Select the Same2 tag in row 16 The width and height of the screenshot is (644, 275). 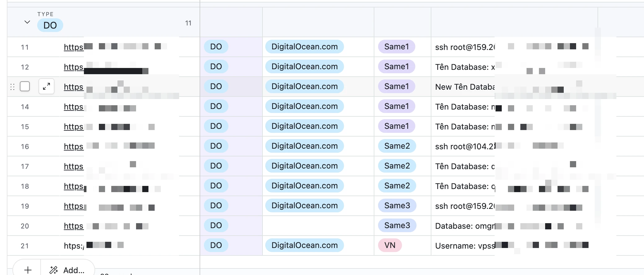click(397, 146)
